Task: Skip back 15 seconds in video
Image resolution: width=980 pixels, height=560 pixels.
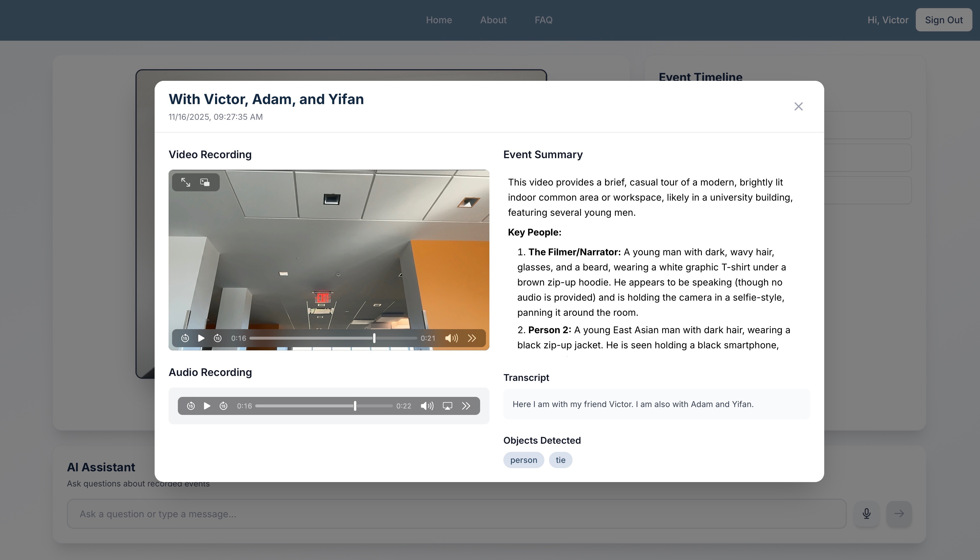Action: [185, 338]
